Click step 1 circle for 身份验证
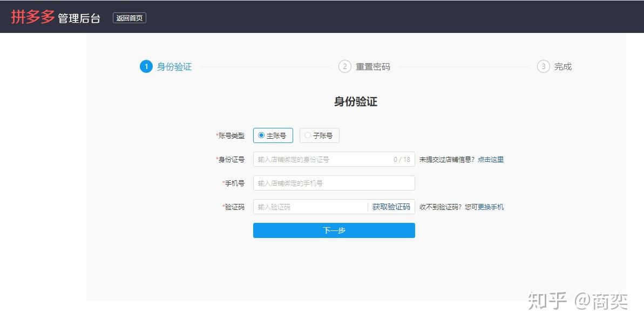644x327 pixels. 146,66
